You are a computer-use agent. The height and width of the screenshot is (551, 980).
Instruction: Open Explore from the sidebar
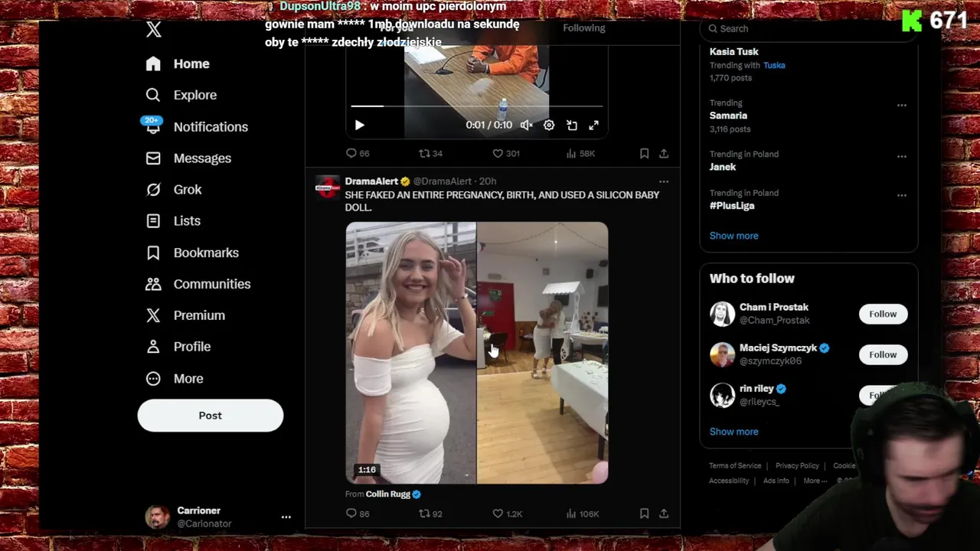181,95
